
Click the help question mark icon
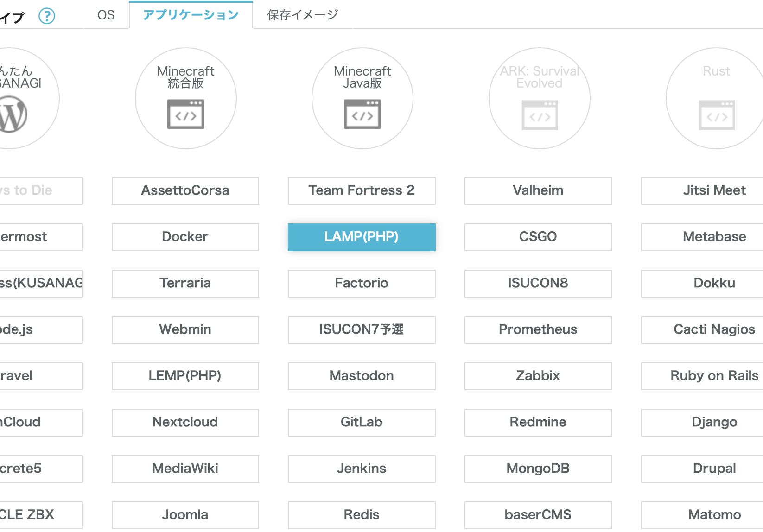click(47, 16)
